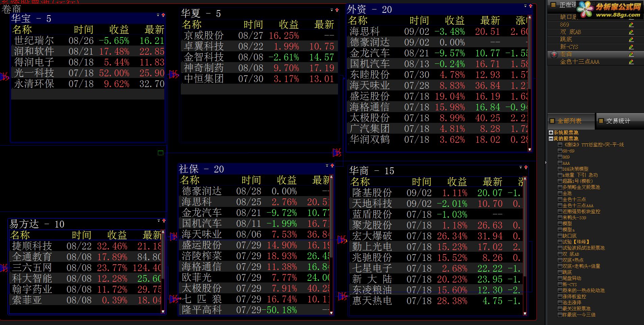Click the 社保 list scroll-down arrow

[331, 313]
